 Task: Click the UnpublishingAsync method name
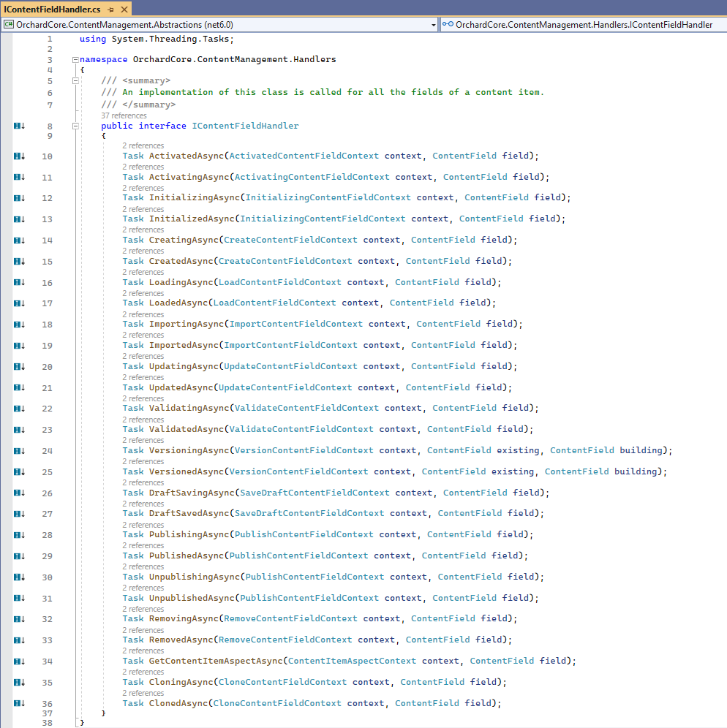pos(194,577)
